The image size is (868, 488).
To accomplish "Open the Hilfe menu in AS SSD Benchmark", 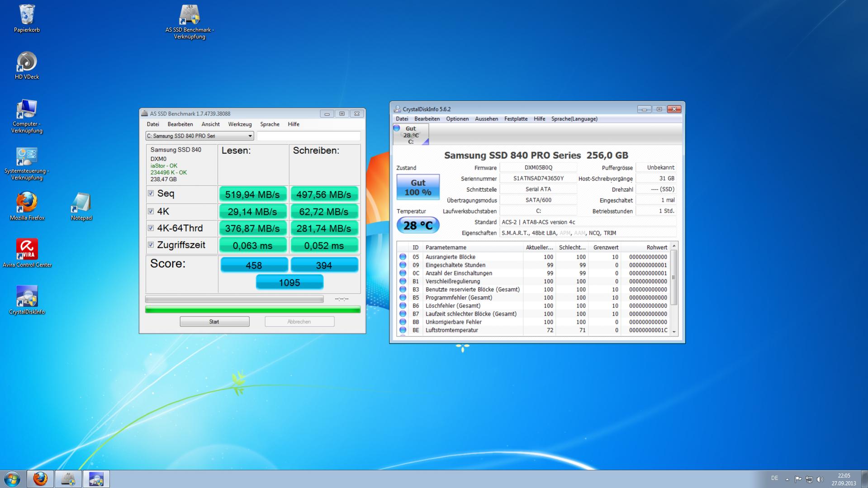I will 294,124.
